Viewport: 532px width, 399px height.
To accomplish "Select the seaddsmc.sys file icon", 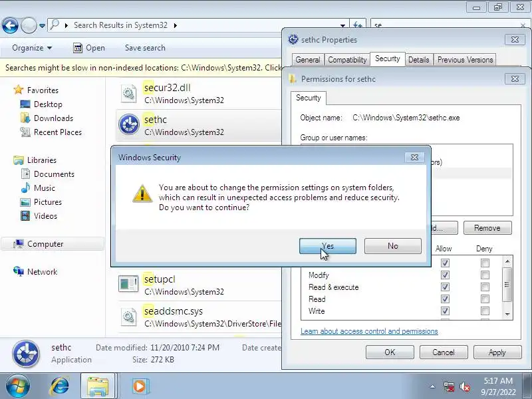I will point(128,317).
